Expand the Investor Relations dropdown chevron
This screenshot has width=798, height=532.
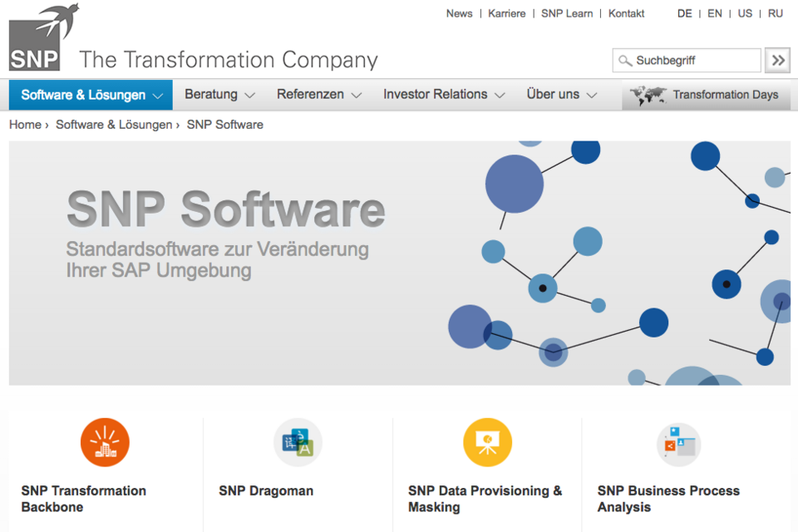pos(500,96)
